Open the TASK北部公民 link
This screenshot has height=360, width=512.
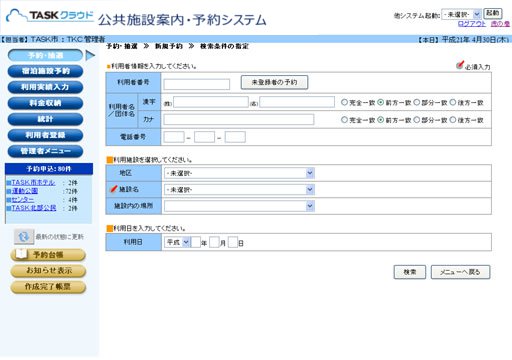pyautogui.click(x=34, y=208)
